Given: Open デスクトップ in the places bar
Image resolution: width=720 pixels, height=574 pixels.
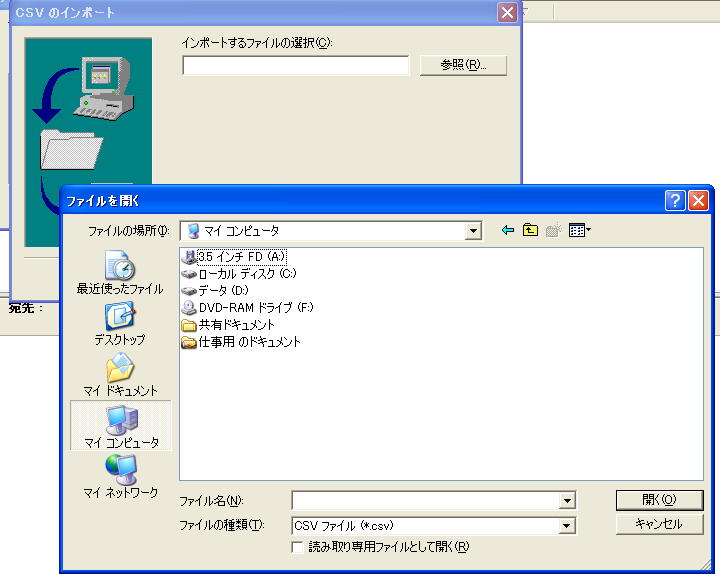Looking at the screenshot, I should point(120,324).
